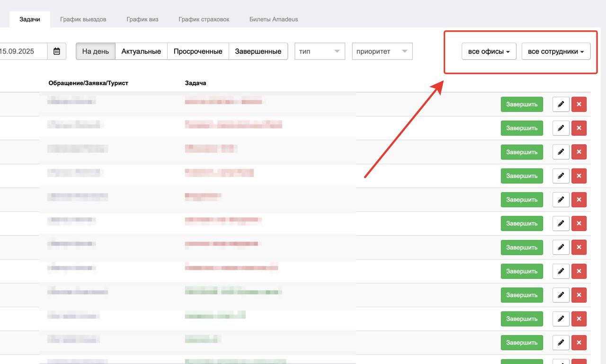The height and width of the screenshot is (364, 606).
Task: Open the "Билеты Amadeus" tab
Action: 274,19
